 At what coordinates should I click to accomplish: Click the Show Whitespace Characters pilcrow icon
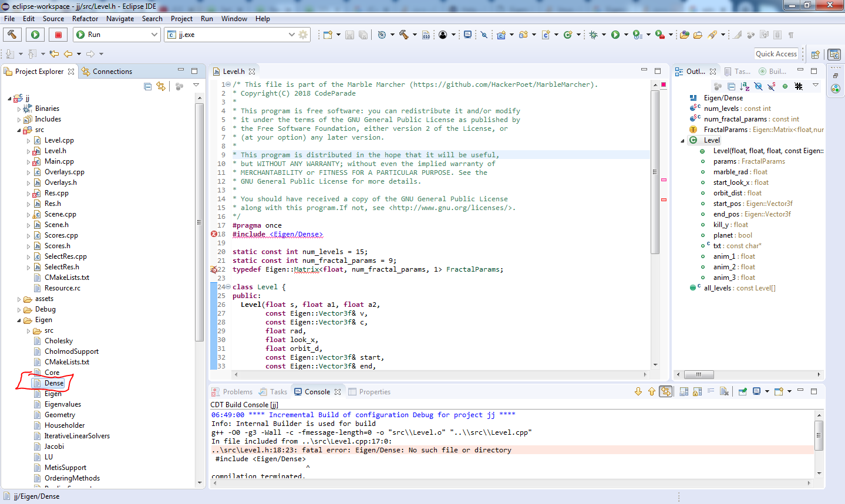[x=791, y=35]
